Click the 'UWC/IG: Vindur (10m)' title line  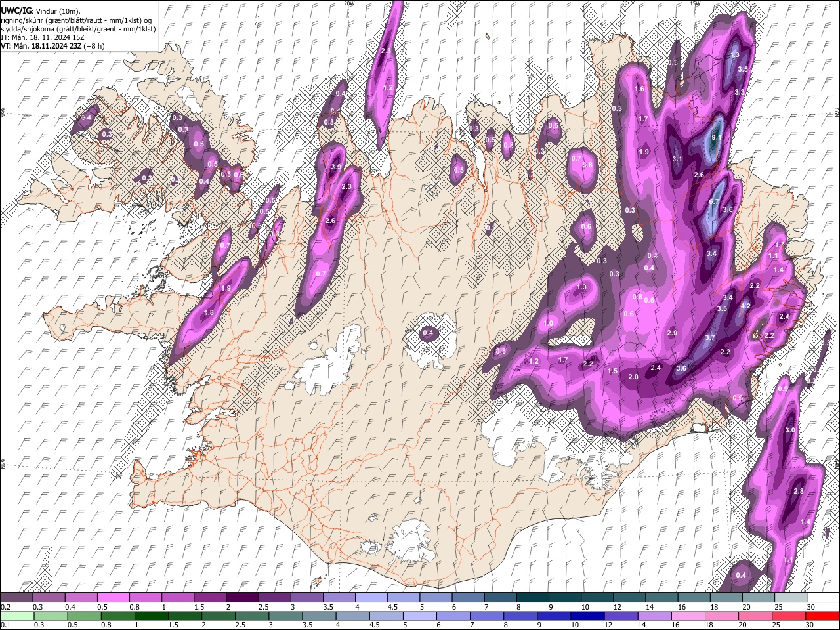point(41,11)
